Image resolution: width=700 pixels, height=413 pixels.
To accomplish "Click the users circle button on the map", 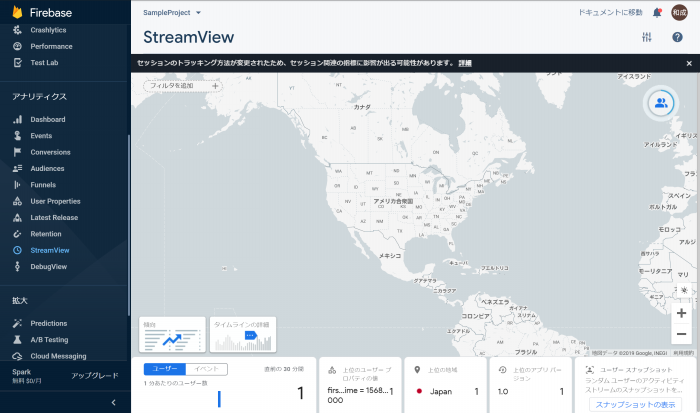I will [x=661, y=103].
